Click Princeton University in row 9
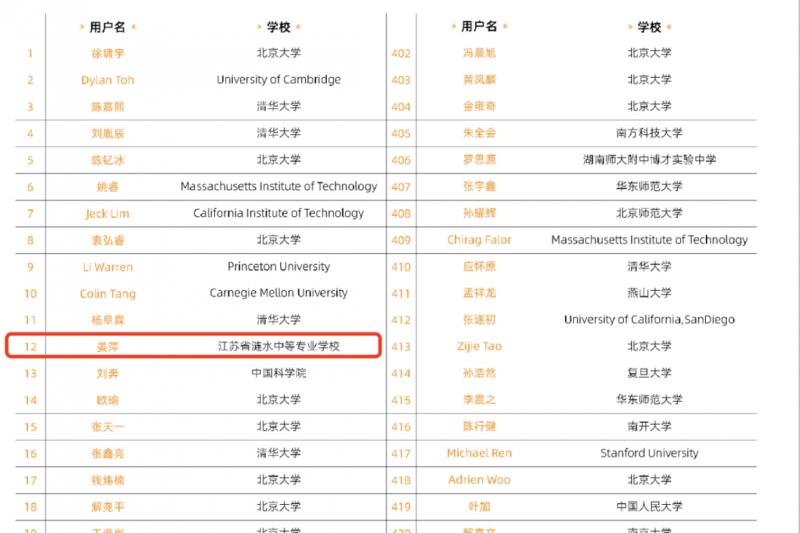Image resolution: width=800 pixels, height=533 pixels. click(278, 267)
